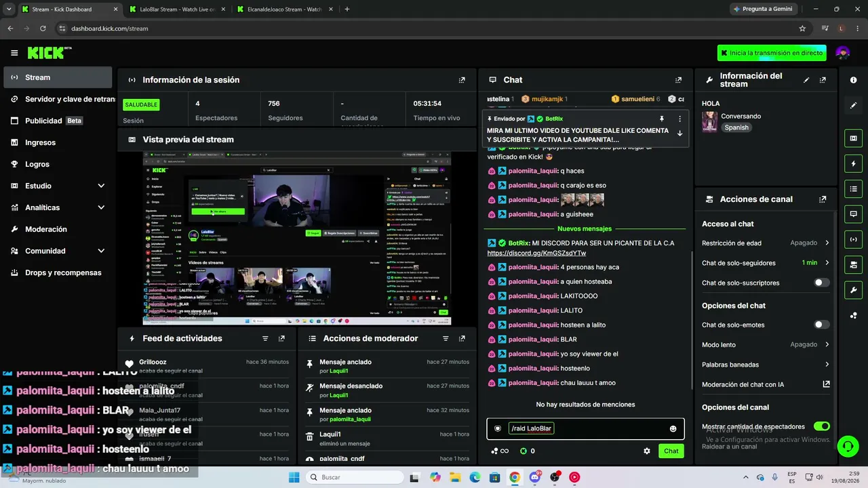Open Palabras baneadas settings
Image resolution: width=868 pixels, height=488 pixels.
coord(766,365)
